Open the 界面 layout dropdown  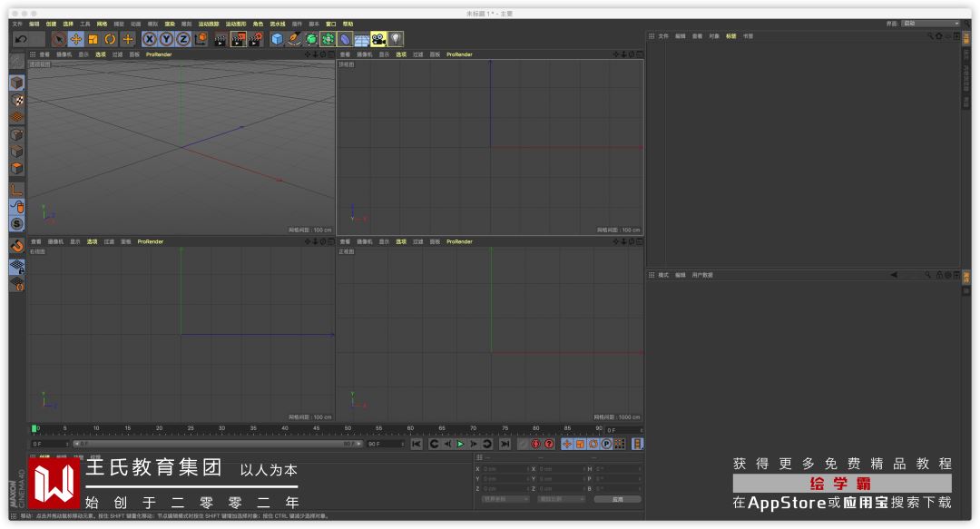click(x=931, y=23)
